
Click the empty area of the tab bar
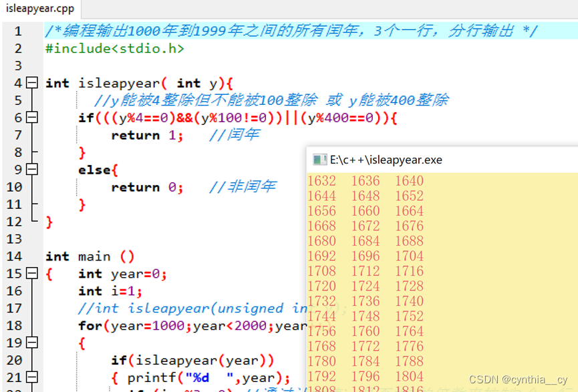coord(267,9)
